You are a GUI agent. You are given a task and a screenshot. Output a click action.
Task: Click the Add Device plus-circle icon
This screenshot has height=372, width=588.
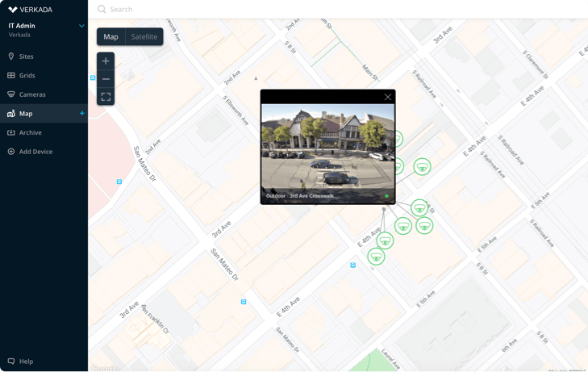[x=11, y=152]
